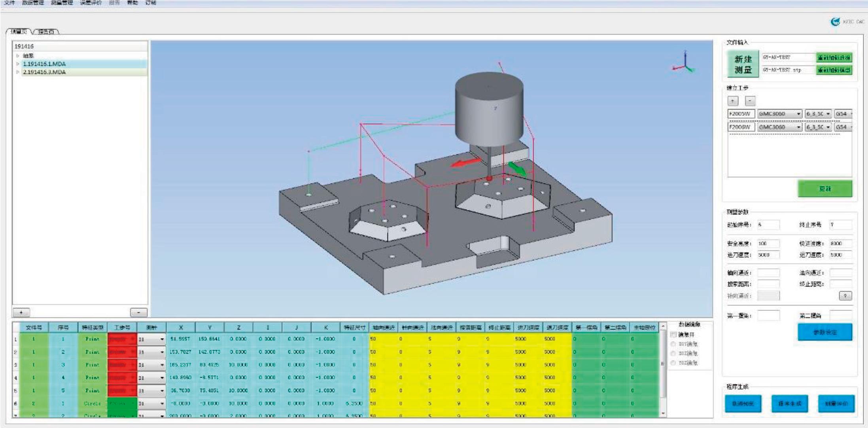Click the 终止序号 input field
This screenshot has width=868, height=428.
[x=841, y=225]
